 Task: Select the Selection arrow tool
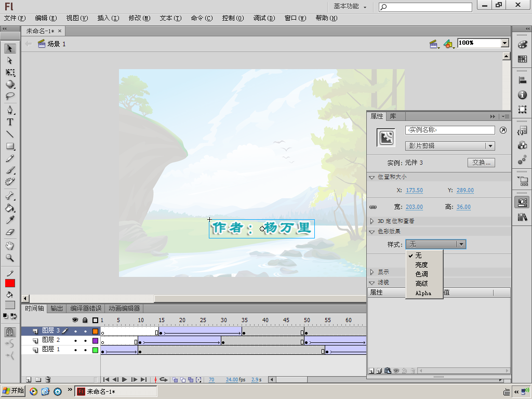(x=10, y=48)
